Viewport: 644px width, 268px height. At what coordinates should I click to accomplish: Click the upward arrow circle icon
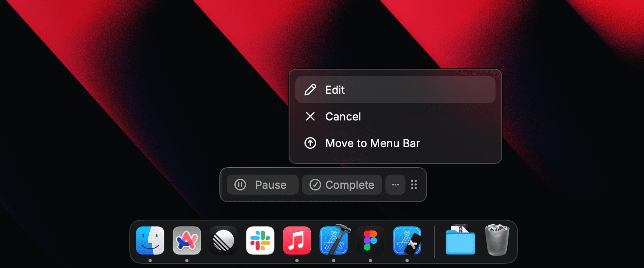click(x=310, y=143)
